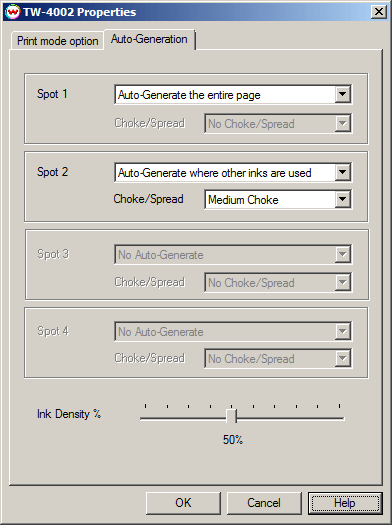Confirm settings with the OK button
The image size is (392, 525).
pyautogui.click(x=183, y=503)
